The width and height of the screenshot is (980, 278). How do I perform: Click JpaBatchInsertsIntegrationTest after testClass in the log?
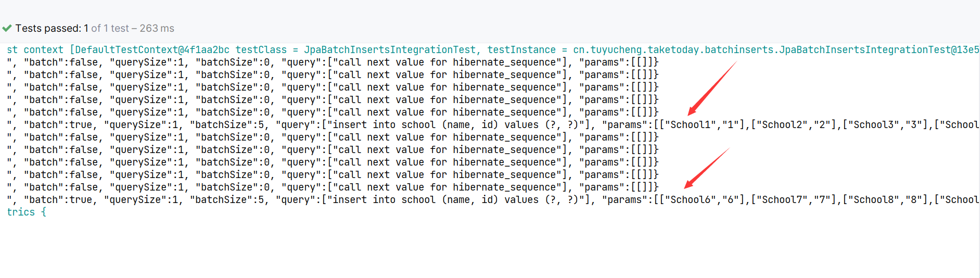pos(390,49)
